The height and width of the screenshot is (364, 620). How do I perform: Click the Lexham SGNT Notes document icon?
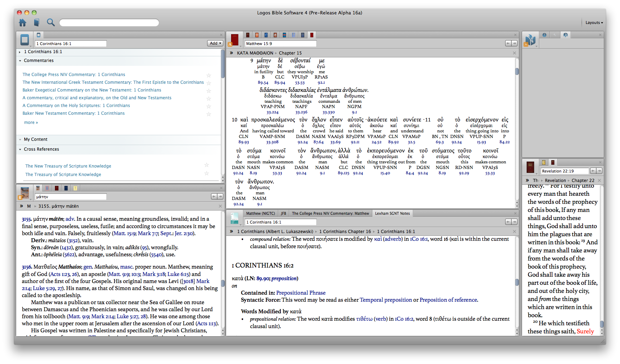click(x=235, y=218)
